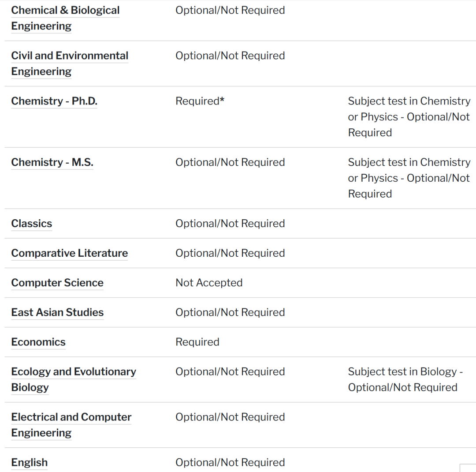Click the subject test note for Chemistry Ph.D.

[x=409, y=117]
